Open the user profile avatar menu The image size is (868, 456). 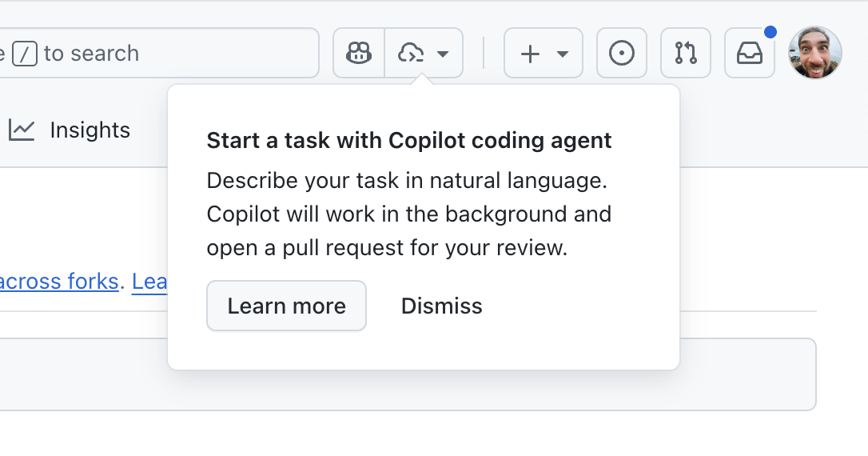[815, 53]
